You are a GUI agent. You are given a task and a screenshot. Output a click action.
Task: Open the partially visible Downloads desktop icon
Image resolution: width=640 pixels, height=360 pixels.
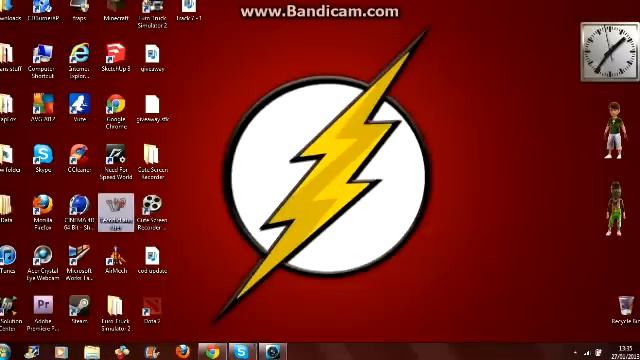coord(10,10)
